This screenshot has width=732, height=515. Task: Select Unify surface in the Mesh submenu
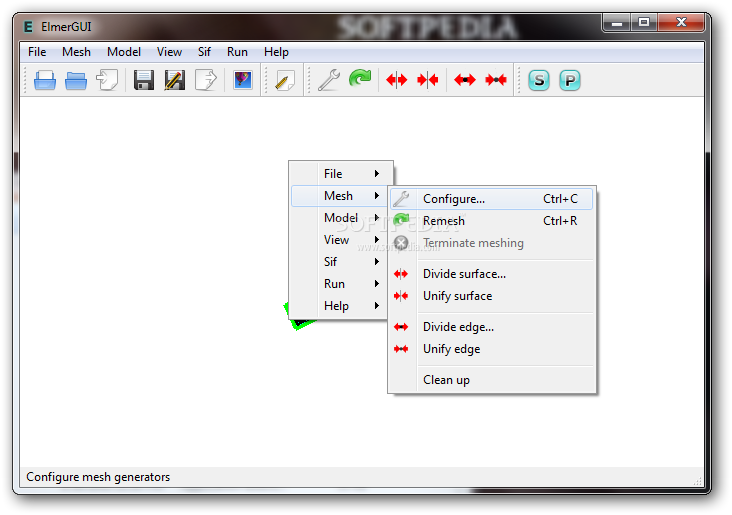point(492,296)
